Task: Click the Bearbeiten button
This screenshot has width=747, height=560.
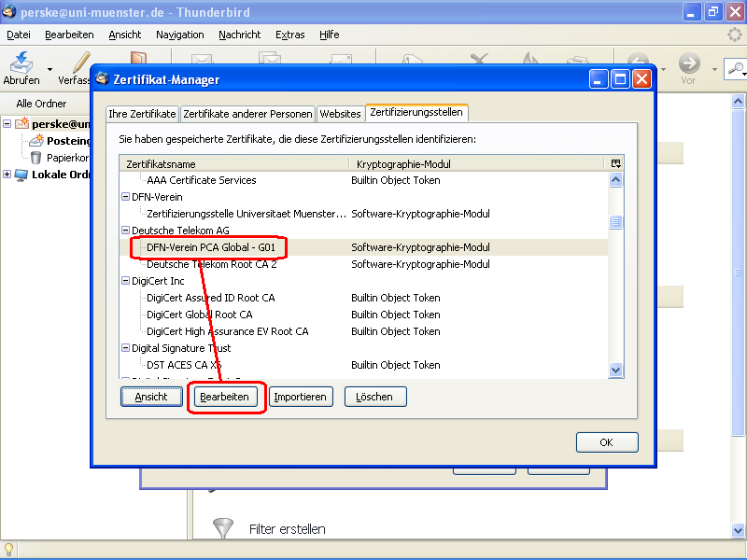Action: pyautogui.click(x=225, y=396)
